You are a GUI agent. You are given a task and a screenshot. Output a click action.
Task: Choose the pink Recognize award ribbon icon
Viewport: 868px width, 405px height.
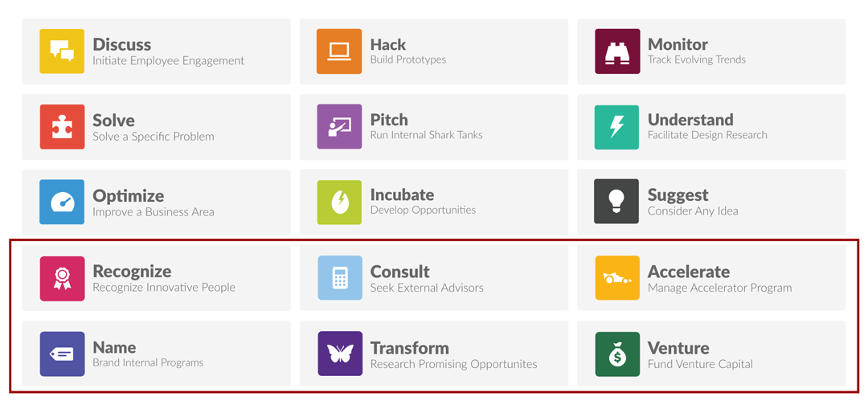point(62,278)
